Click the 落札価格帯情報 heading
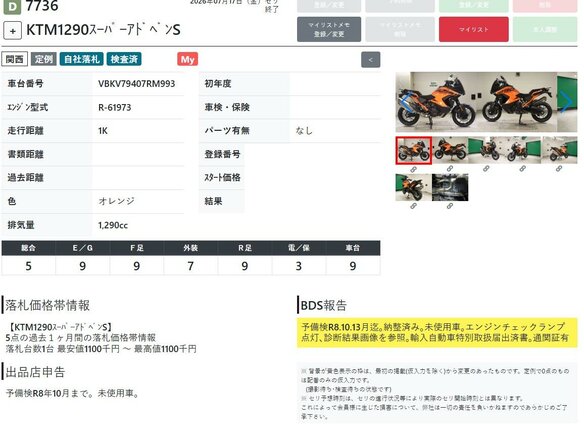Viewport: 584px width, 438px height. [47, 305]
